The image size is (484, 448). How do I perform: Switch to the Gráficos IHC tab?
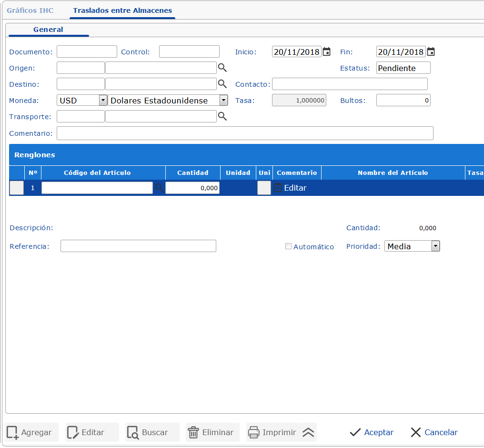(x=30, y=10)
